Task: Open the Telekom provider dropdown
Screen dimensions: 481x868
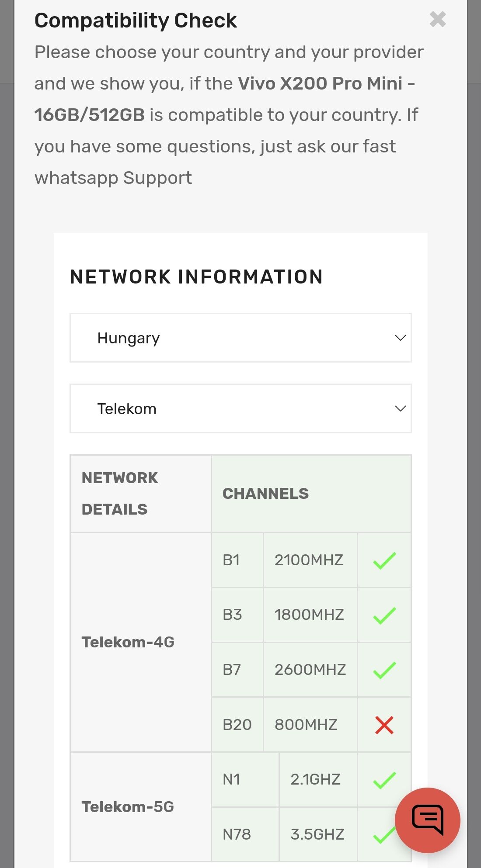Action: tap(240, 408)
